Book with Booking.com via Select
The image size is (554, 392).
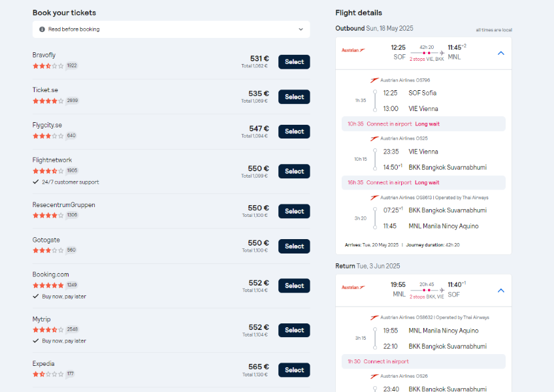(294, 286)
